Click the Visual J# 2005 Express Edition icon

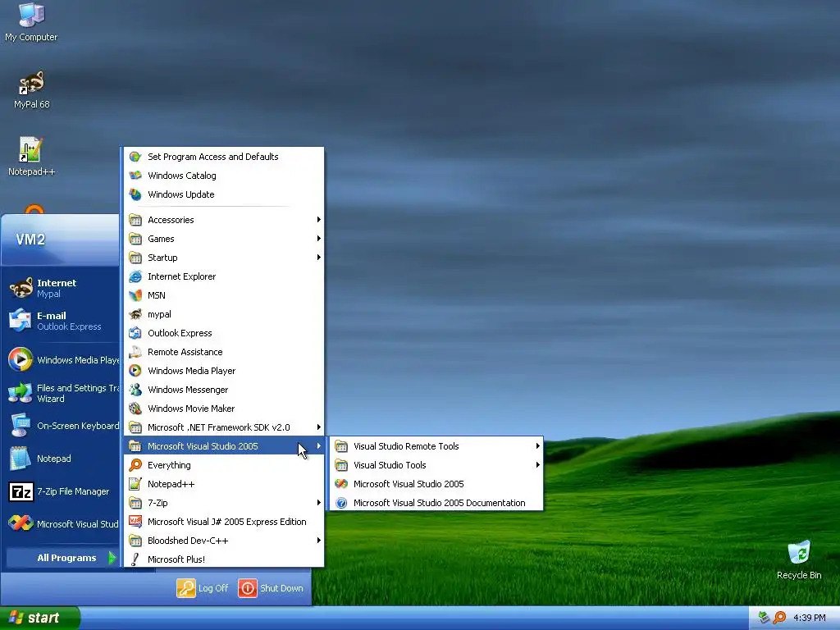(x=135, y=521)
